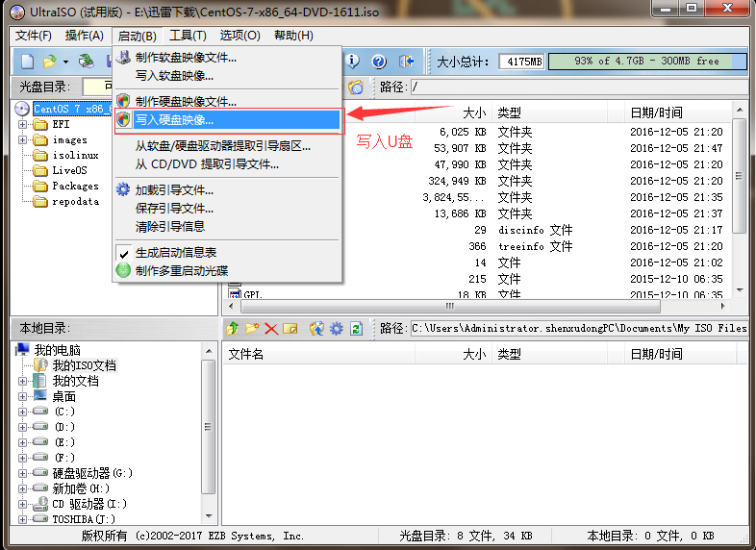Open the 文件(F) menu

(x=34, y=36)
